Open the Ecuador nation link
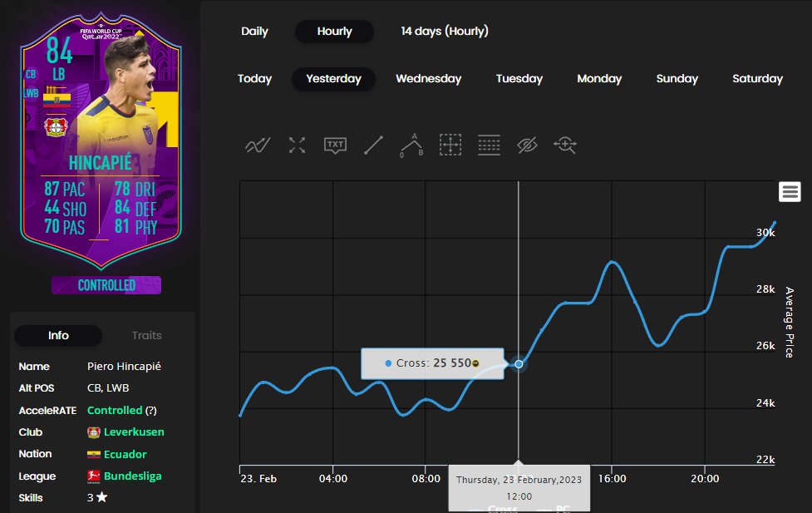 (125, 455)
